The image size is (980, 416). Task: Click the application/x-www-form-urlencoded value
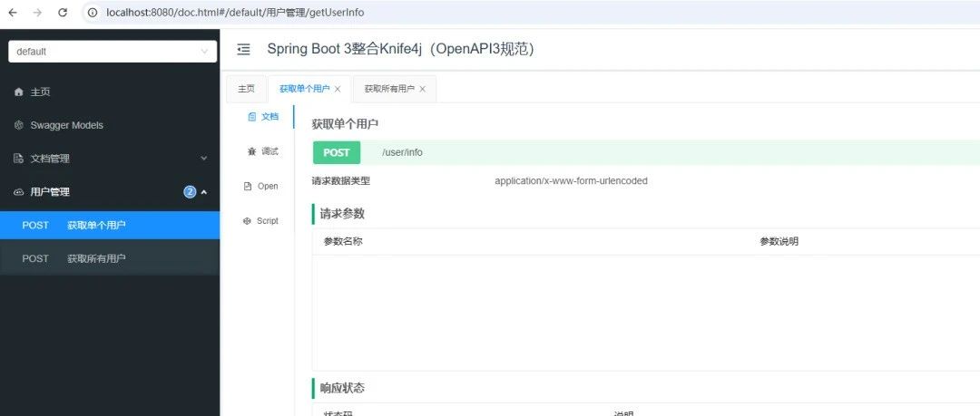(x=571, y=181)
